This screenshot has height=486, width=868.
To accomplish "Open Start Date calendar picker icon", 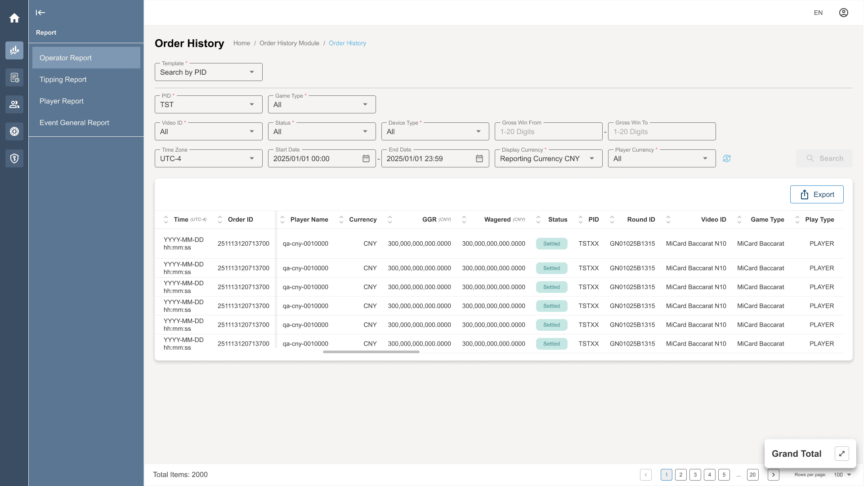I will click(x=366, y=159).
